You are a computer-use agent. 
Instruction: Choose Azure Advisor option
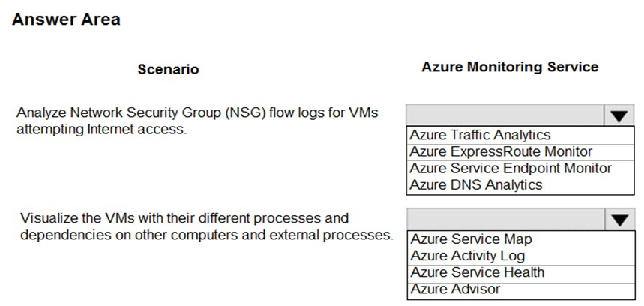520,289
